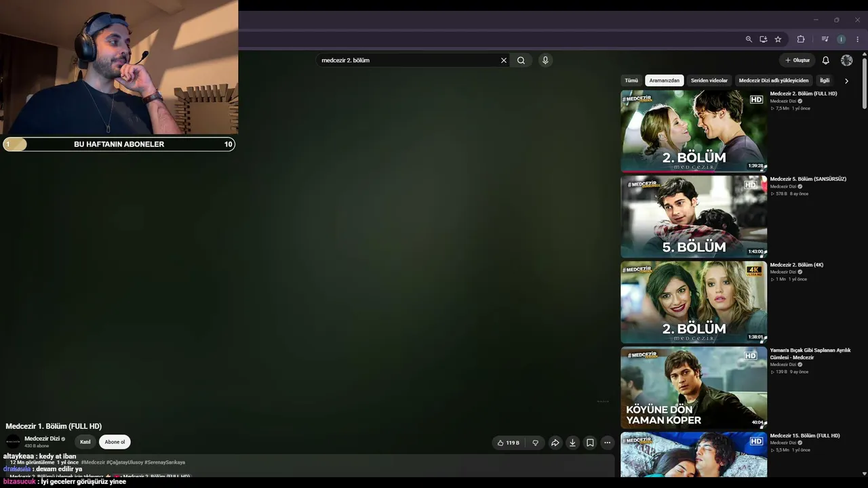
Task: Click the Katıl join button
Action: [x=85, y=442]
